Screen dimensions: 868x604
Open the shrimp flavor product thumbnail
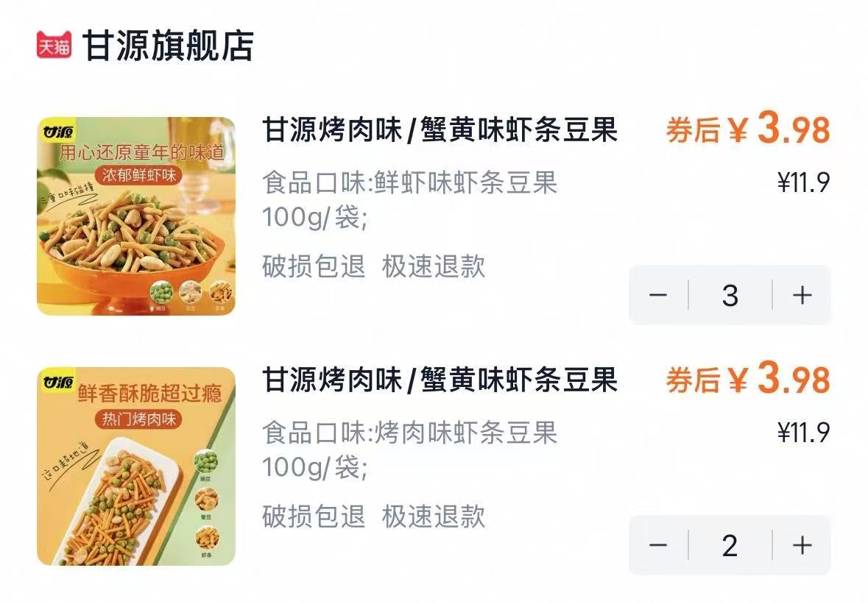[x=136, y=214]
